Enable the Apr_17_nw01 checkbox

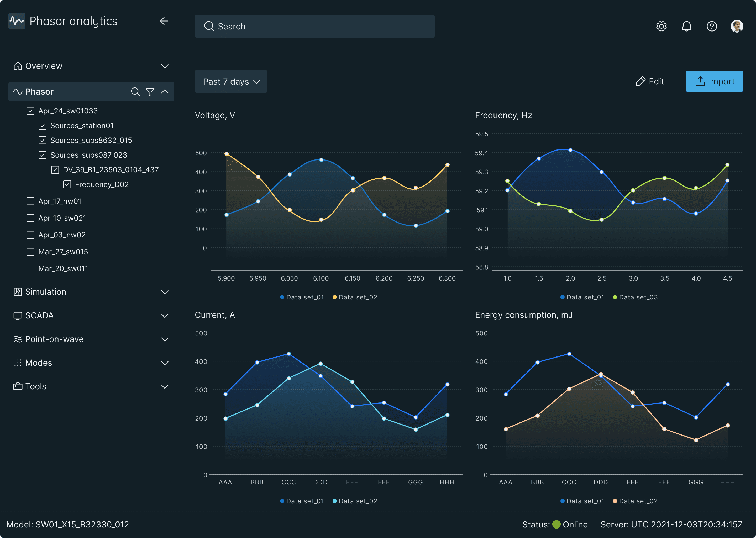30,201
